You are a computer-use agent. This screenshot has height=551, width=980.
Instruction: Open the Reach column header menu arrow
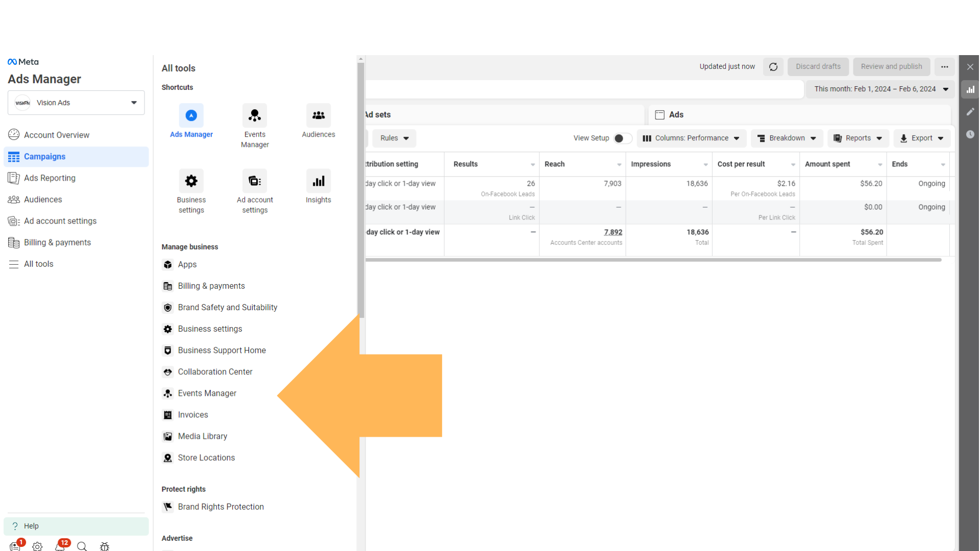(x=619, y=165)
